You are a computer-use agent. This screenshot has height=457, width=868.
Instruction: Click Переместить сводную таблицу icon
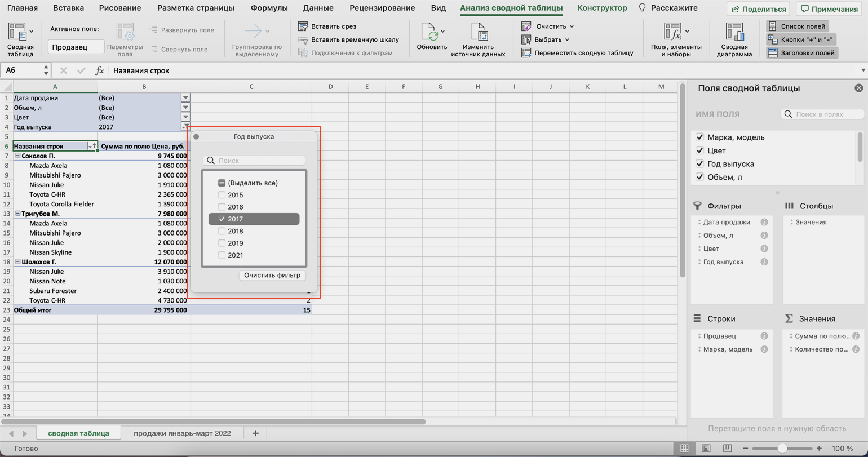(x=526, y=53)
